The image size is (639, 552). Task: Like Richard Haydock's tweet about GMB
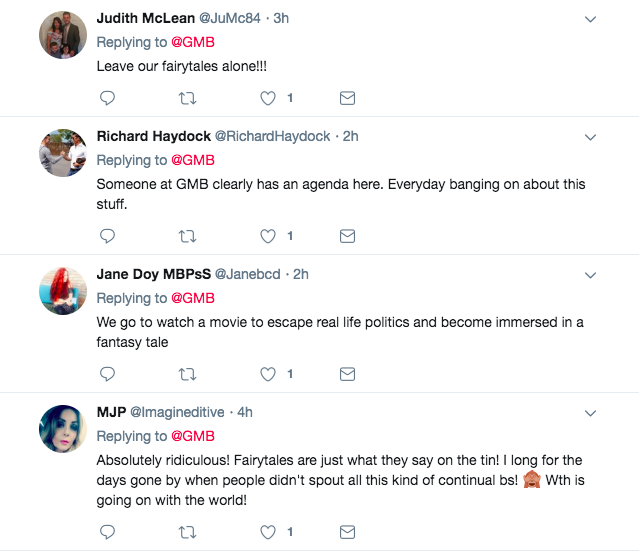[267, 236]
